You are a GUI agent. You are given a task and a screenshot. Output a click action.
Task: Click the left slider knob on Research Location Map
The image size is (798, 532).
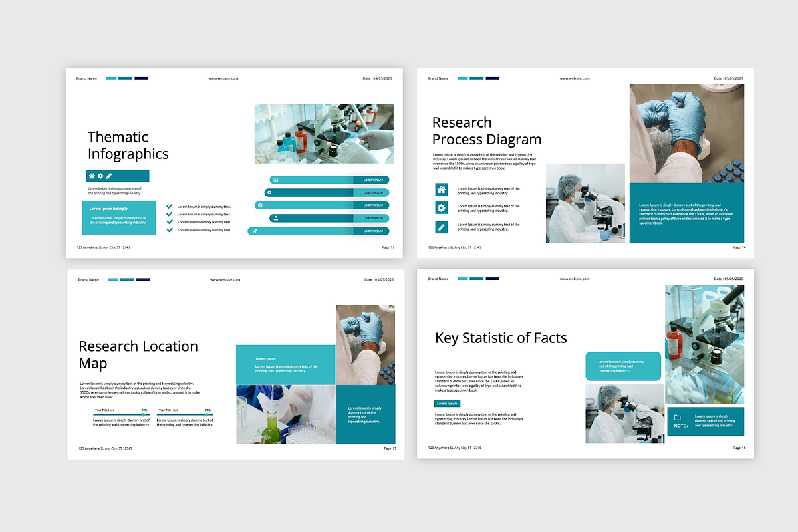[143, 415]
